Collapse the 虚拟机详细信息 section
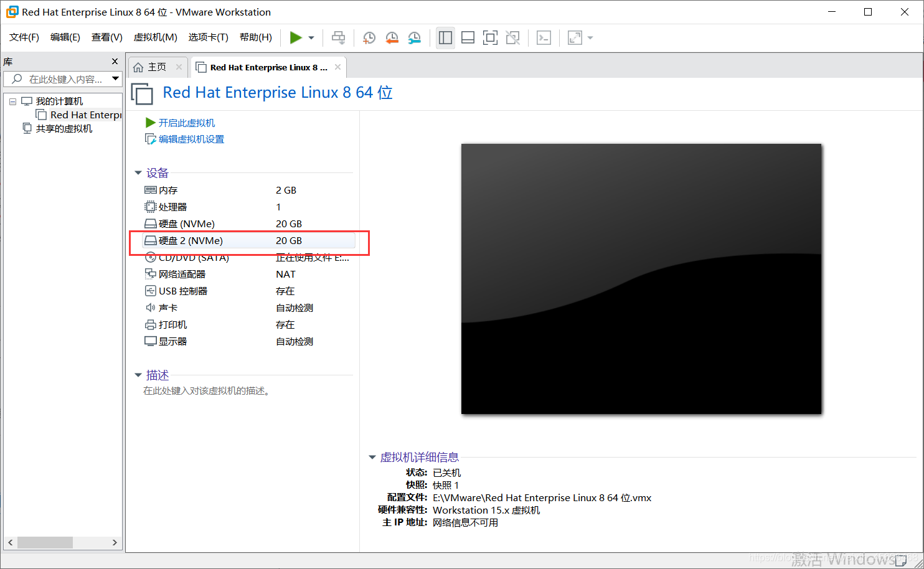Image resolution: width=924 pixels, height=569 pixels. click(x=372, y=458)
